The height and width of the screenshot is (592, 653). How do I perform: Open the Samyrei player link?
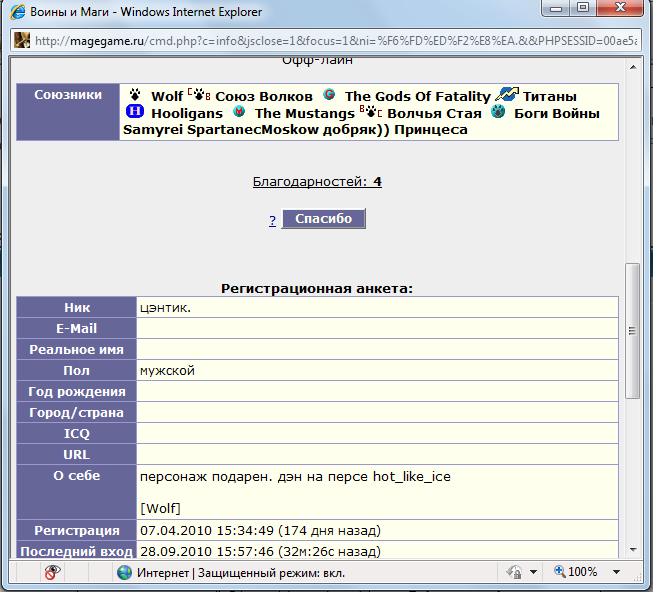click(153, 129)
